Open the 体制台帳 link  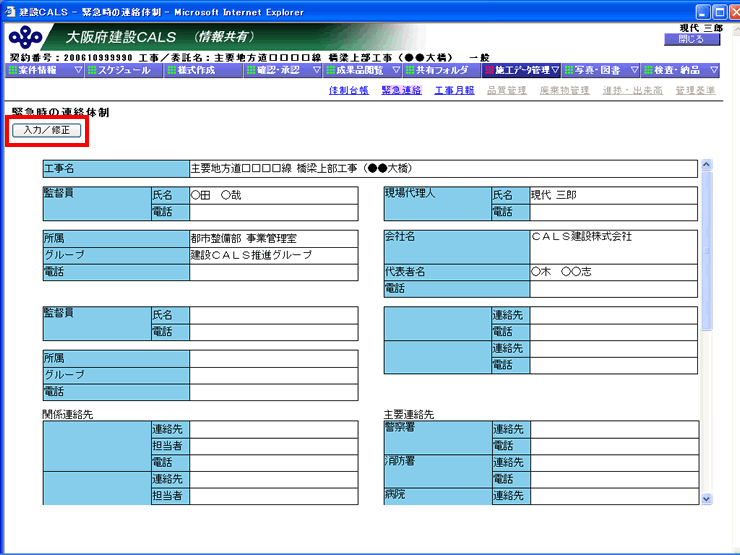point(348,90)
